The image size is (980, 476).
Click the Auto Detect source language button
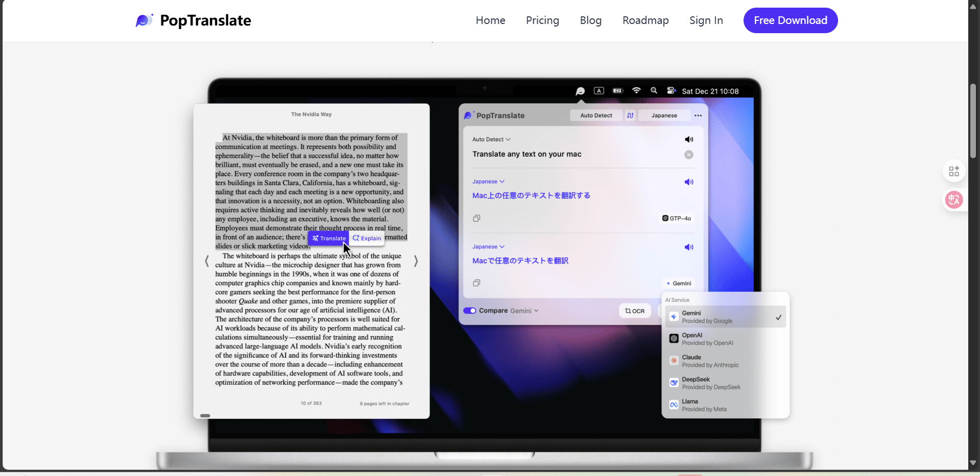[x=596, y=115]
